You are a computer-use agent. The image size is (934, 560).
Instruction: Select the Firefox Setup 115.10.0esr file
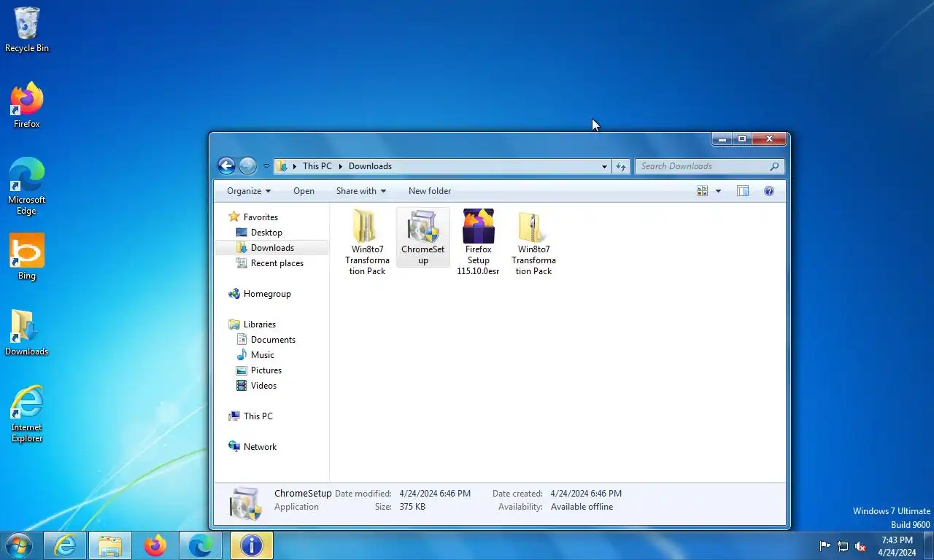click(x=479, y=242)
